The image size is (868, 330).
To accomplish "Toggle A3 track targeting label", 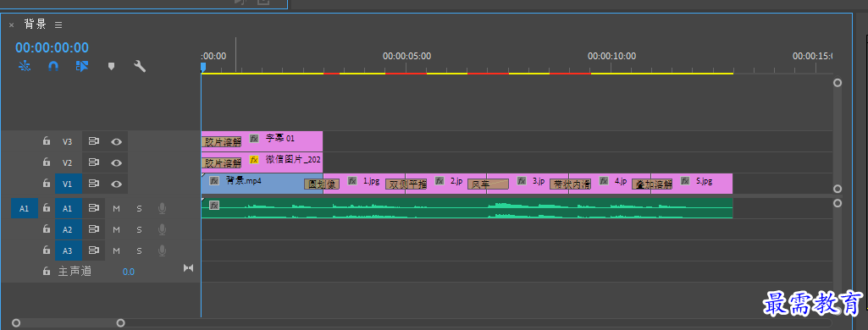I will 69,250.
